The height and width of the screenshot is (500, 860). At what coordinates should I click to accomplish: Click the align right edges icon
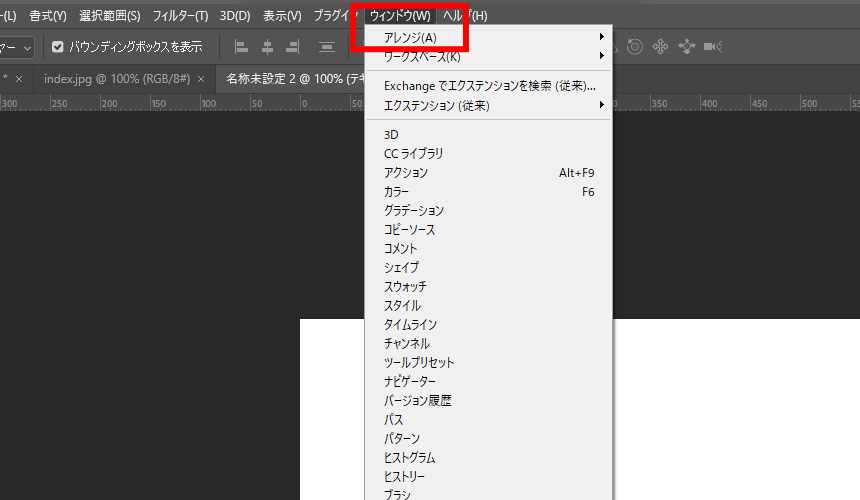click(293, 47)
